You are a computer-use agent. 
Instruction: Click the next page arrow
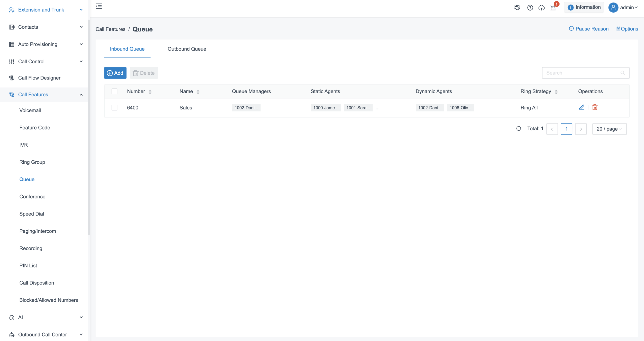click(x=581, y=129)
